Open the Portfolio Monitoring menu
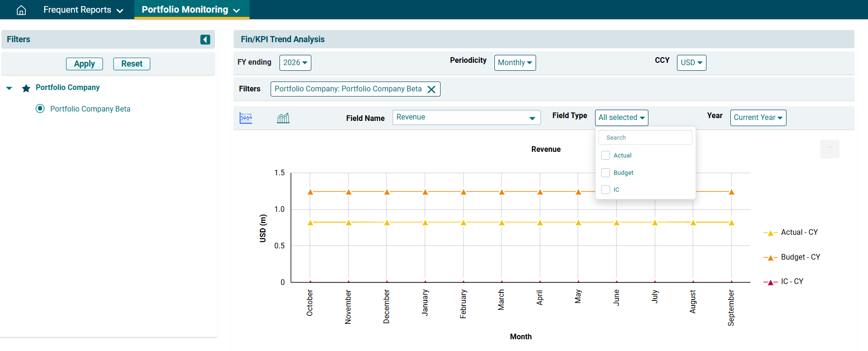Screen dimensions: 868x351 click(x=191, y=10)
